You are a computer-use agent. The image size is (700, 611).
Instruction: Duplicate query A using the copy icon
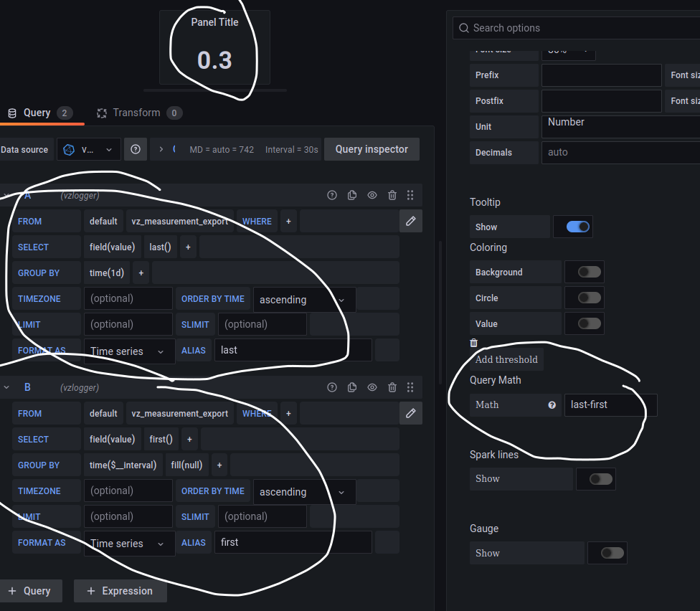[352, 195]
